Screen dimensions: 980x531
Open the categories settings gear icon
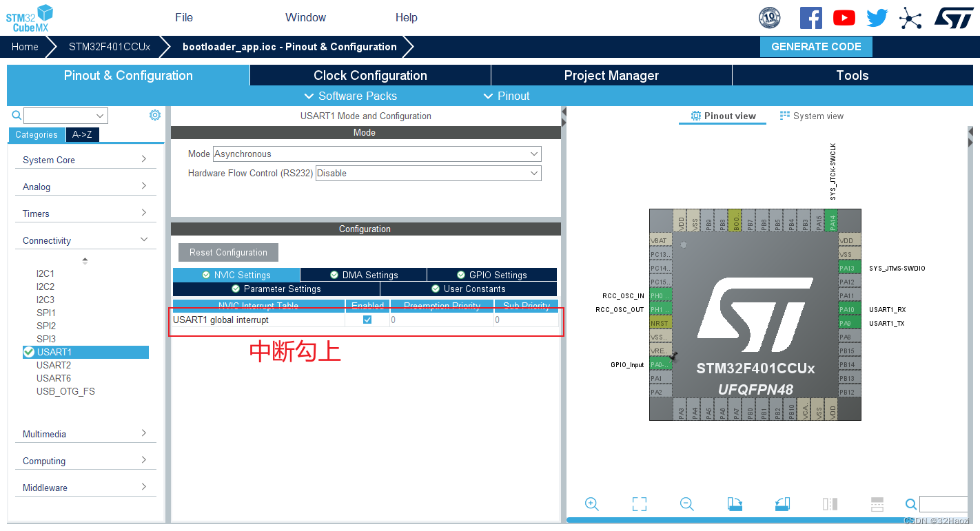(x=155, y=115)
